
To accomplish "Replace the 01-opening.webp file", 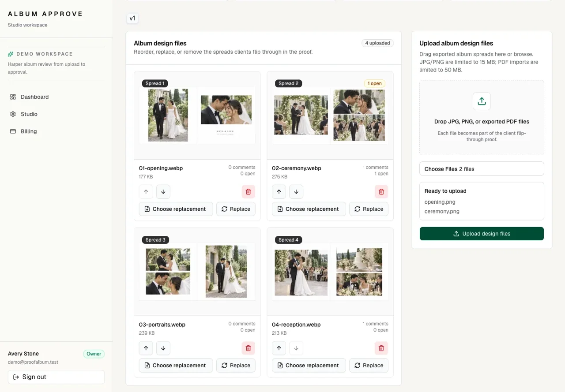I will pyautogui.click(x=236, y=209).
